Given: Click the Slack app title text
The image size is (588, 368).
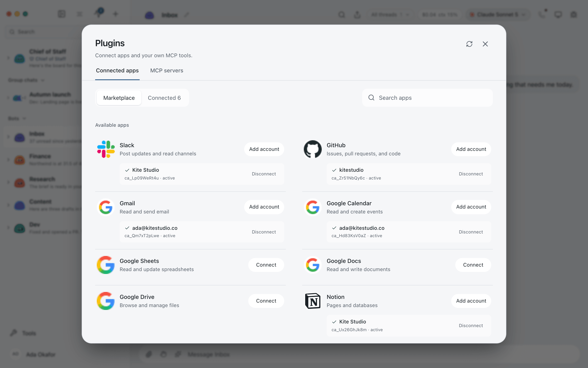Looking at the screenshot, I should (127, 145).
